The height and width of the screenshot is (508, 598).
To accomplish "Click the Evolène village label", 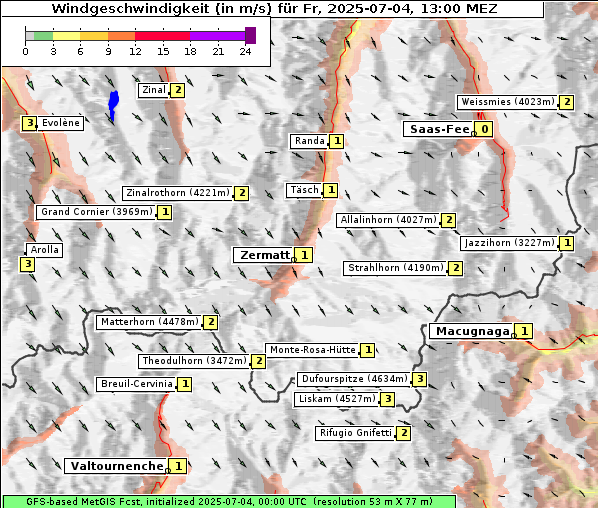I will coord(60,123).
